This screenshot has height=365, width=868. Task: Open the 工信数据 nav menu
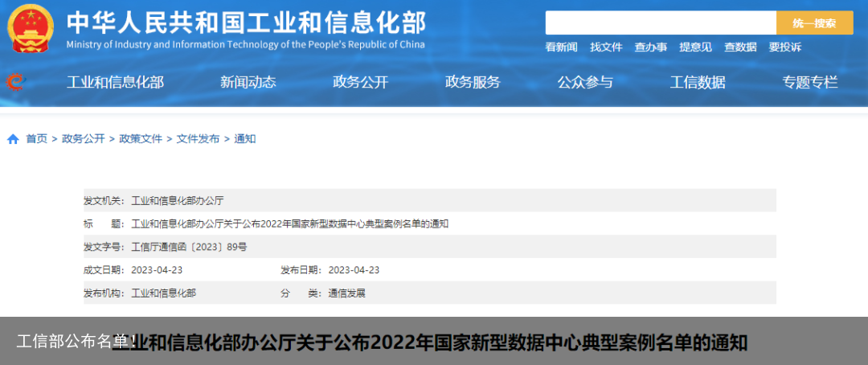pos(698,83)
